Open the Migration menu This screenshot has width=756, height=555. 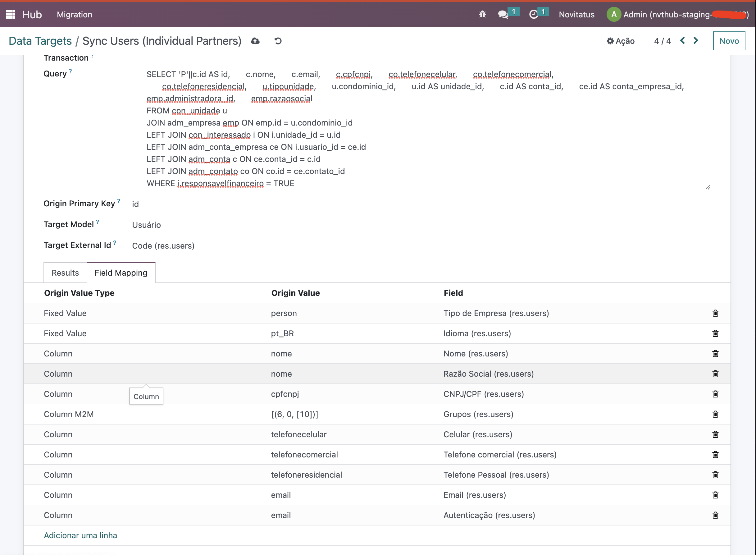pyautogui.click(x=75, y=14)
